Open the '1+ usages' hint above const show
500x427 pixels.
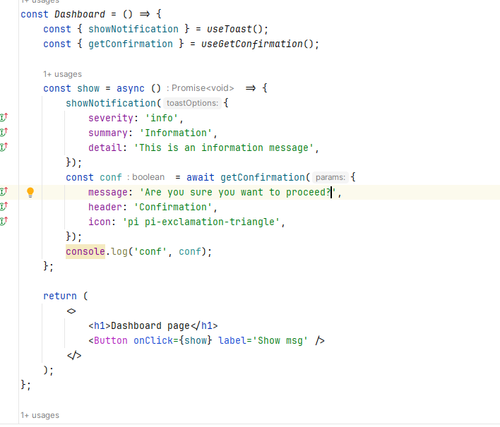point(62,74)
